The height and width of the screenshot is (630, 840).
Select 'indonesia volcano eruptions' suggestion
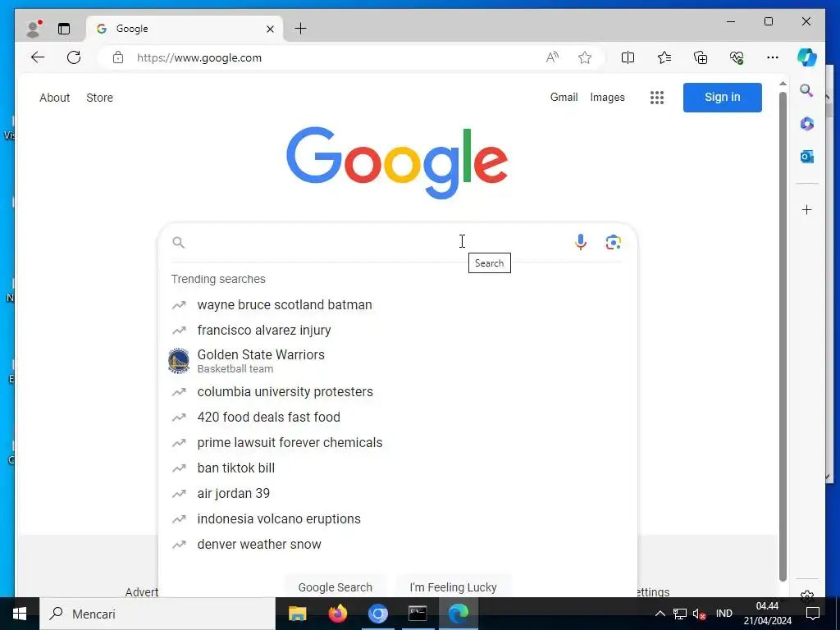[398, 518]
